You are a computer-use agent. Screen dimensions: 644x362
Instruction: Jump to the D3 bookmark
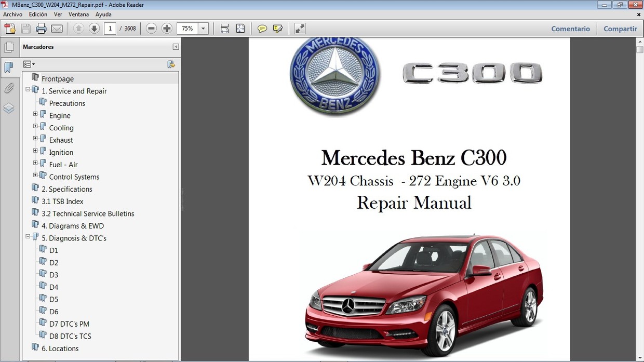coord(53,275)
